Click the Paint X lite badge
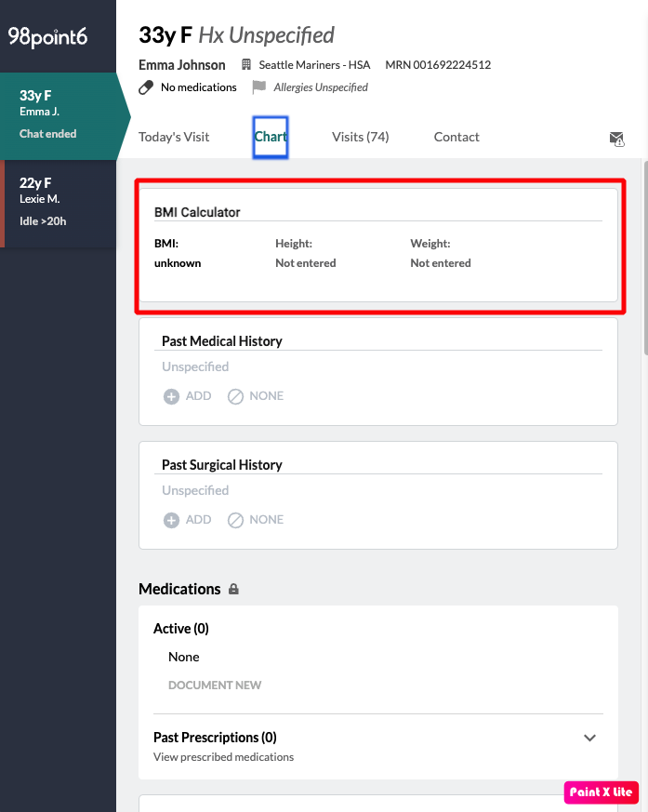This screenshot has width=648, height=812. pos(601,792)
